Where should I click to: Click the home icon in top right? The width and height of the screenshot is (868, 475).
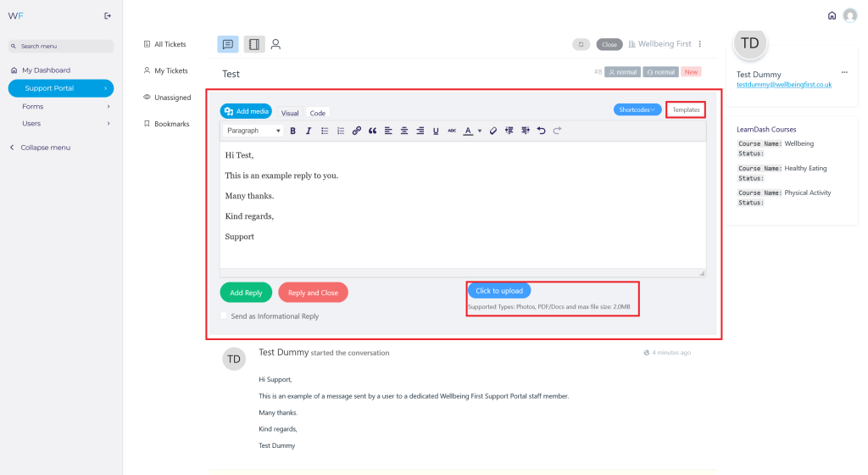pyautogui.click(x=832, y=15)
